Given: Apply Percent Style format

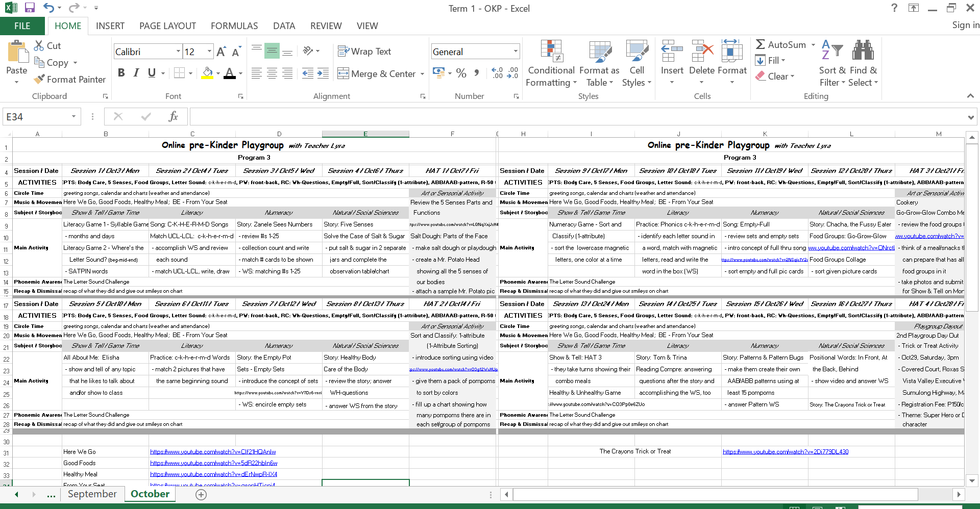Looking at the screenshot, I should click(461, 73).
